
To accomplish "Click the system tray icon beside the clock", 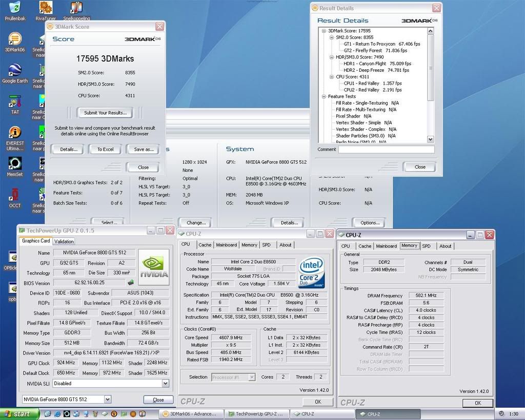I will [x=501, y=414].
